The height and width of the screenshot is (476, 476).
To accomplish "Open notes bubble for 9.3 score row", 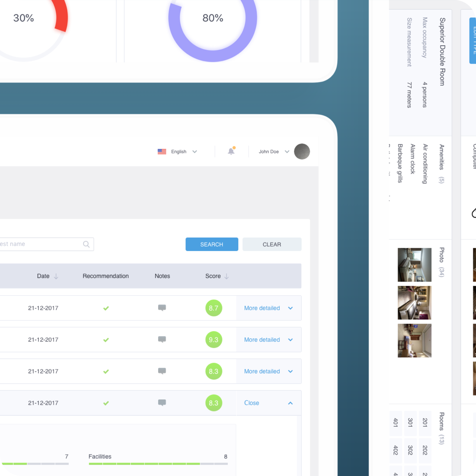I will pos(162,339).
